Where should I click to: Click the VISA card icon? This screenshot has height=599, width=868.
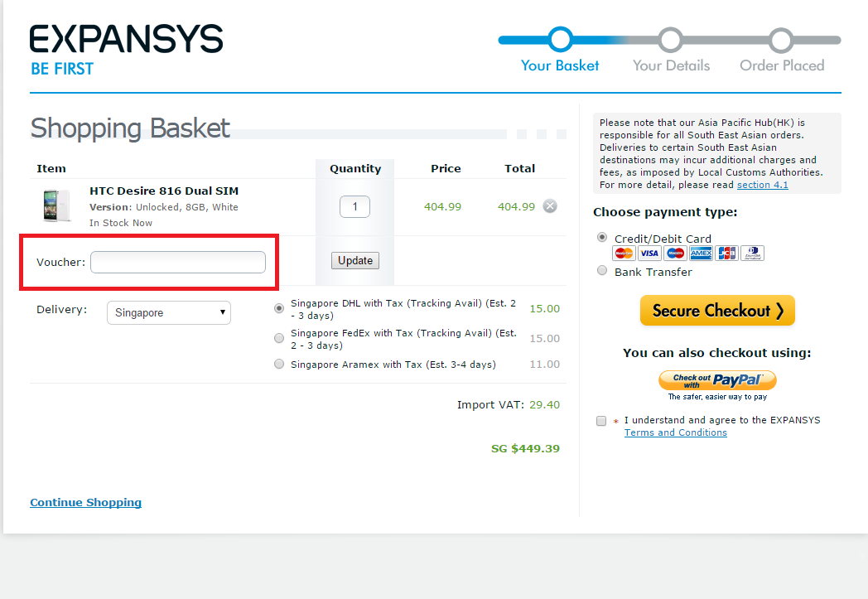pos(649,254)
